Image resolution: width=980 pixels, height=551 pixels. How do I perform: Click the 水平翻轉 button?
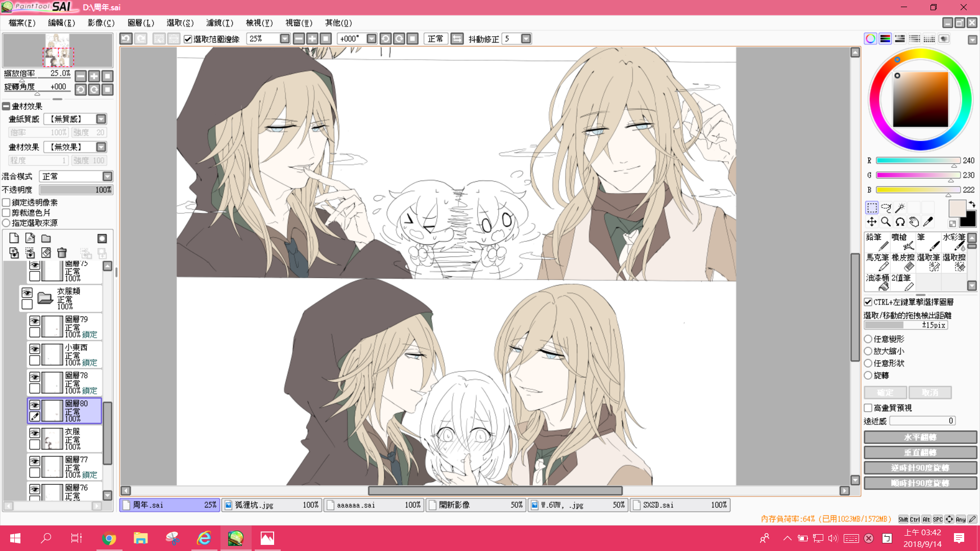(x=920, y=437)
